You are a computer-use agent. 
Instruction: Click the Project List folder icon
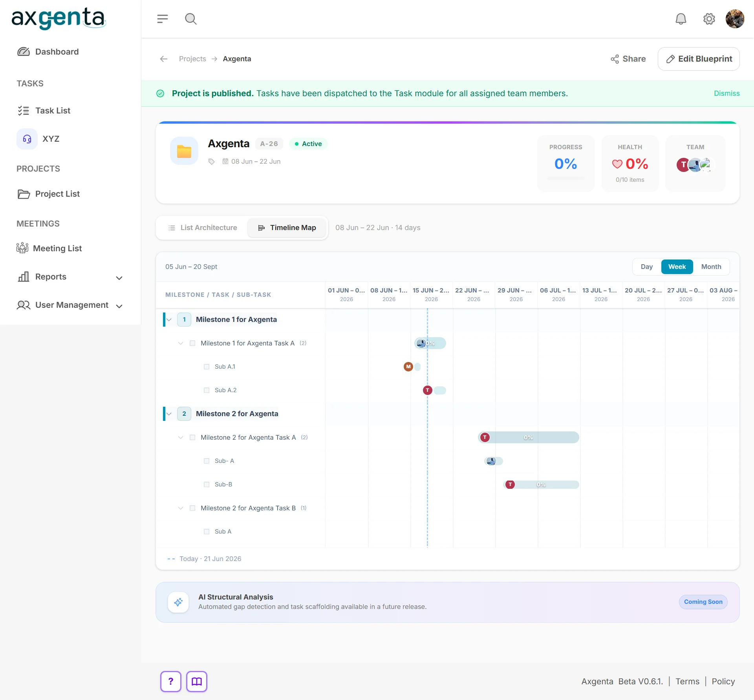pyautogui.click(x=24, y=194)
